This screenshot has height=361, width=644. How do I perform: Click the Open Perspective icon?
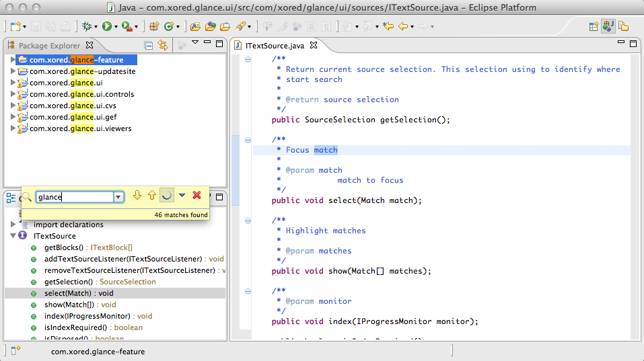point(594,27)
